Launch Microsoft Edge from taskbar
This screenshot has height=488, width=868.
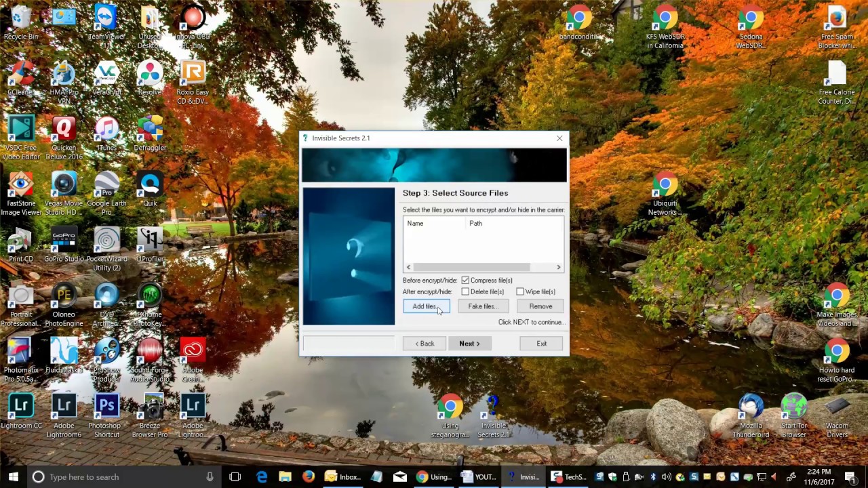[262, 476]
